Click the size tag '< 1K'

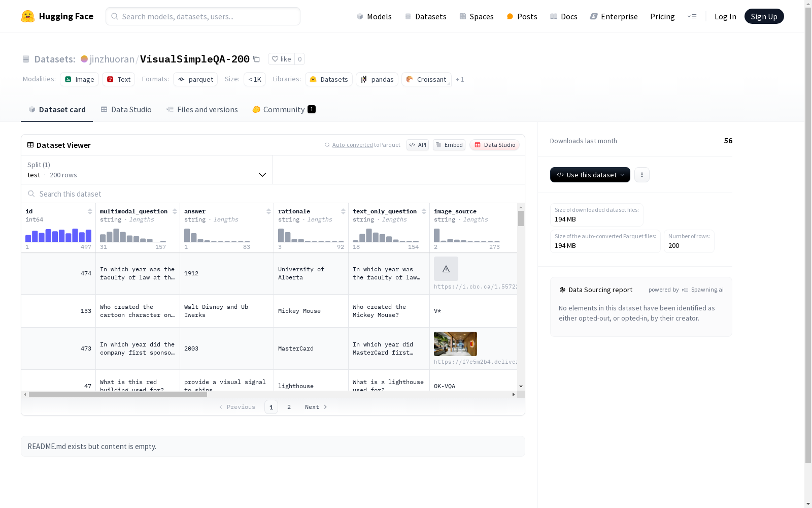255,79
